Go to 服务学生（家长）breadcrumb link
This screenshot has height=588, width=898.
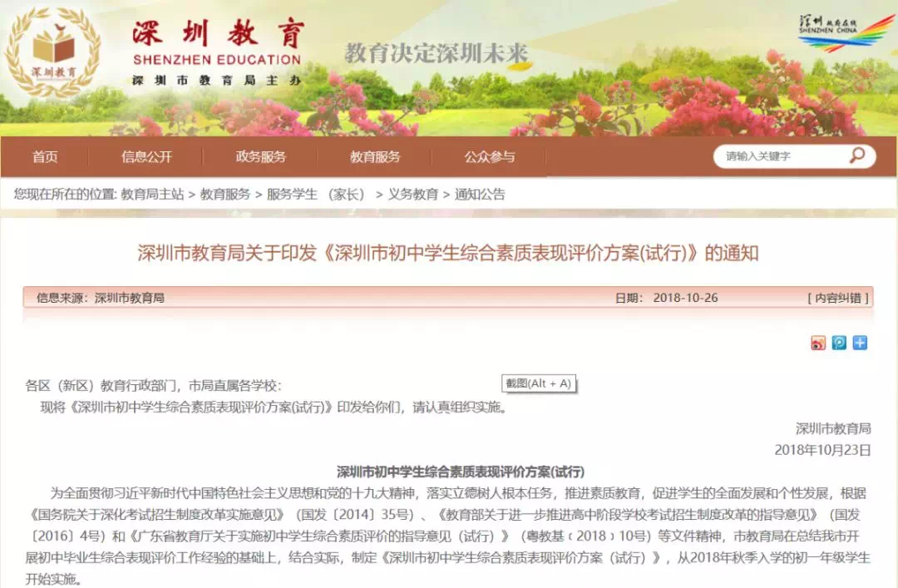318,195
